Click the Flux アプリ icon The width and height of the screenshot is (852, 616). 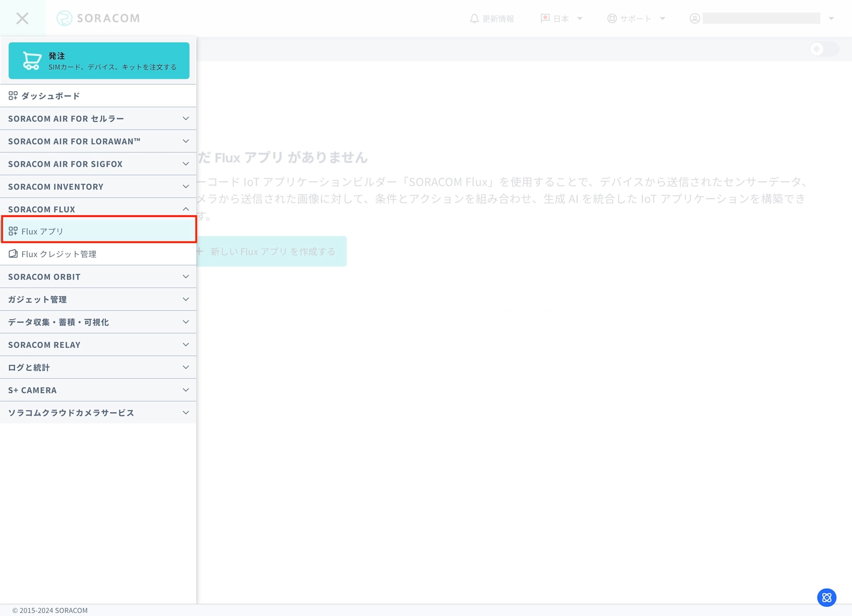click(x=13, y=231)
